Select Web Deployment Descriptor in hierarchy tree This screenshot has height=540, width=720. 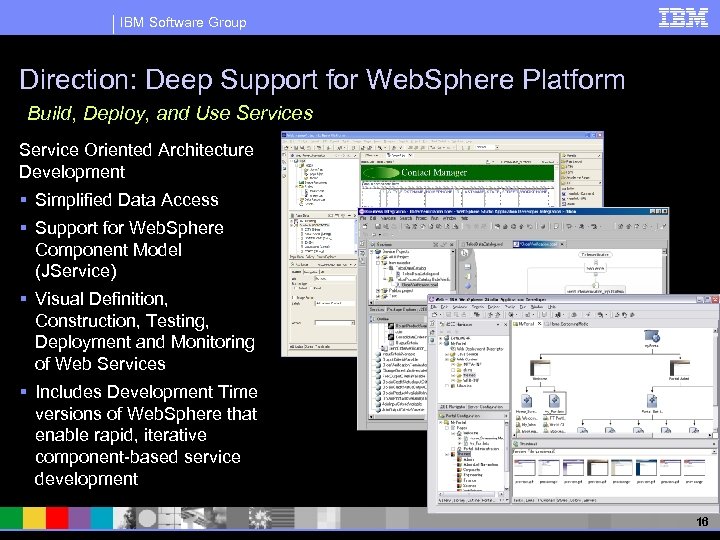pos(479,349)
